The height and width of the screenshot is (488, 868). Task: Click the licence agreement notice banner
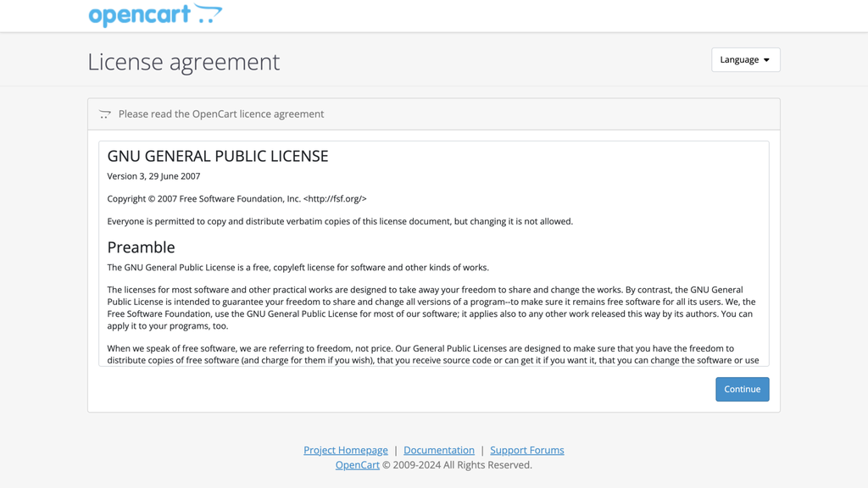tap(434, 114)
